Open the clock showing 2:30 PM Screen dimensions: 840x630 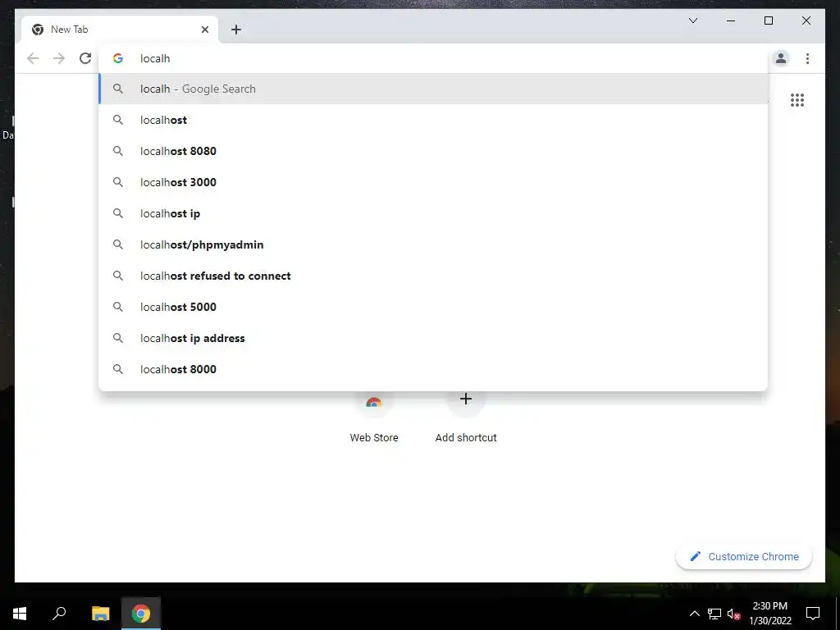pyautogui.click(x=769, y=614)
